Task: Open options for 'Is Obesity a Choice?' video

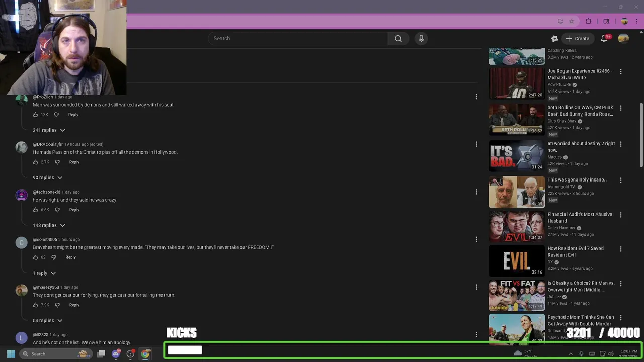Action: point(620,284)
